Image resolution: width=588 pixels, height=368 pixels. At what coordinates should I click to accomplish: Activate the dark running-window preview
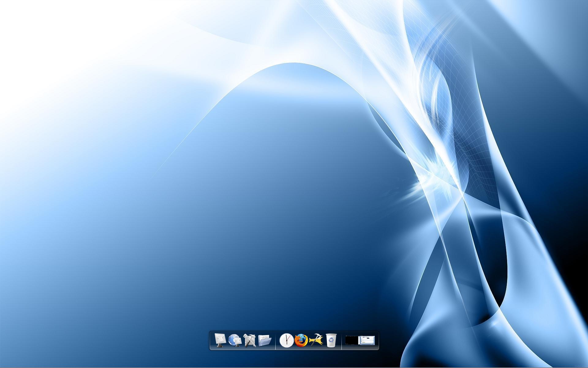point(352,340)
